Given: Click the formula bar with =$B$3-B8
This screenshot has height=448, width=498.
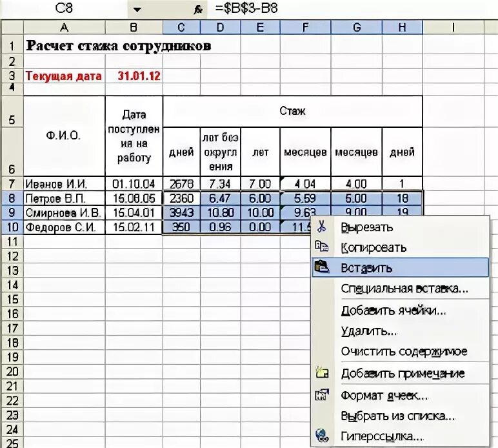Looking at the screenshot, I should [353, 8].
